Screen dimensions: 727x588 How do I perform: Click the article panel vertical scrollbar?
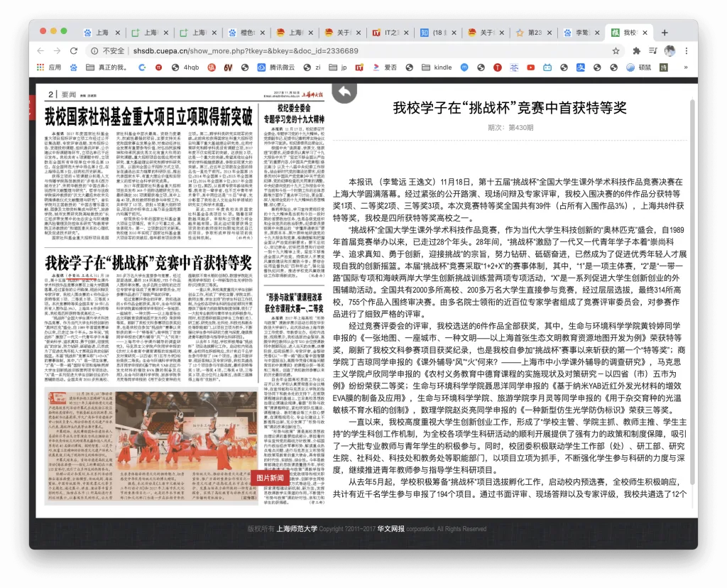coord(692,292)
